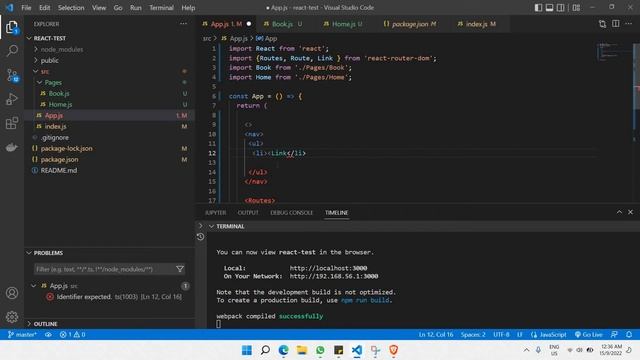
Task: Click master branch in status bar
Action: pos(22,334)
